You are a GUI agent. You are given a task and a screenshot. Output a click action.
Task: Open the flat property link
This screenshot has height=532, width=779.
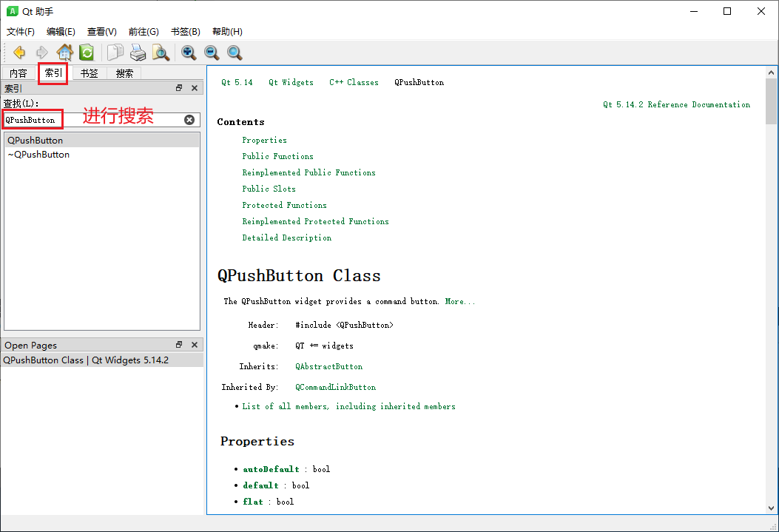(x=253, y=502)
